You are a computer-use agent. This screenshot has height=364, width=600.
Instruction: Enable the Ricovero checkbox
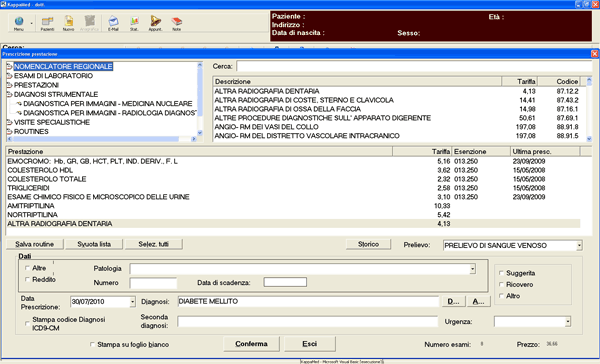click(x=501, y=284)
